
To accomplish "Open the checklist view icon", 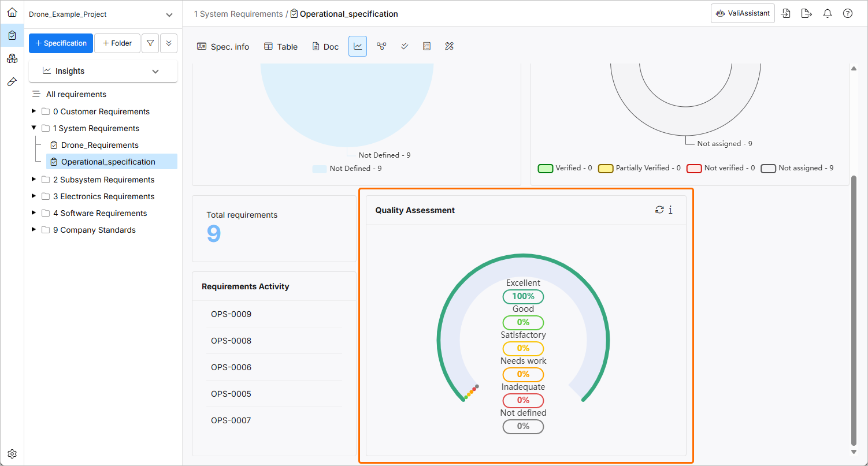I will (427, 46).
